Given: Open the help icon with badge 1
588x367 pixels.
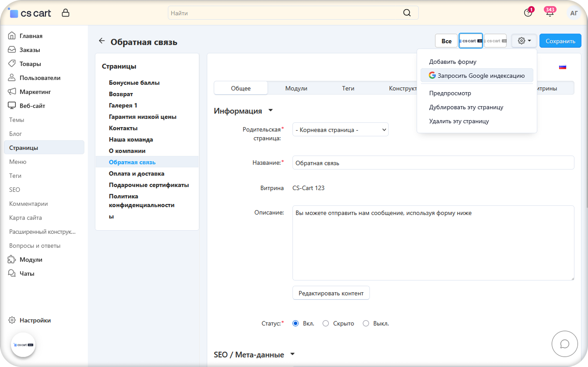Looking at the screenshot, I should coord(528,13).
